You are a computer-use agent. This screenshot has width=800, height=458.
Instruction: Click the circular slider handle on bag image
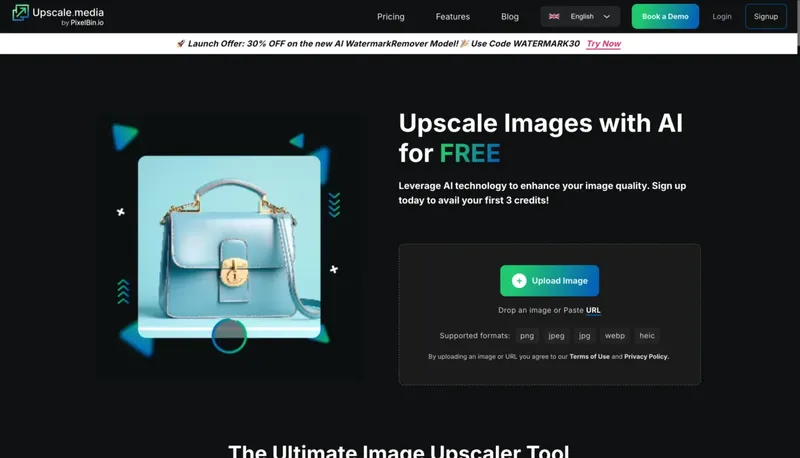click(229, 336)
